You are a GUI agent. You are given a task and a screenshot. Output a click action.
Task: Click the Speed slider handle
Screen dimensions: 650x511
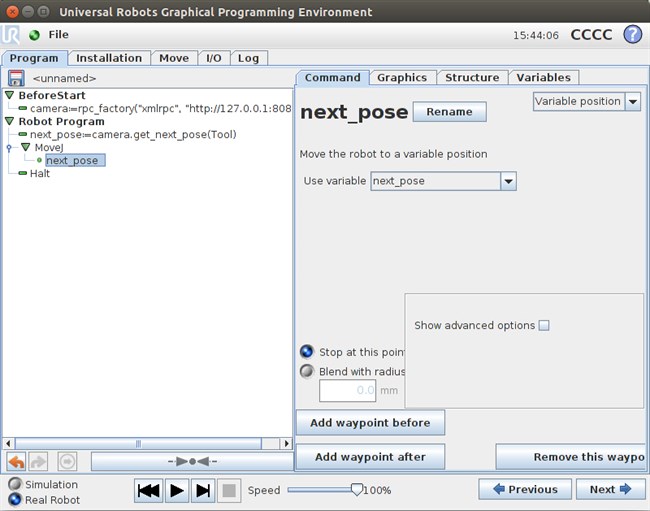click(x=357, y=489)
